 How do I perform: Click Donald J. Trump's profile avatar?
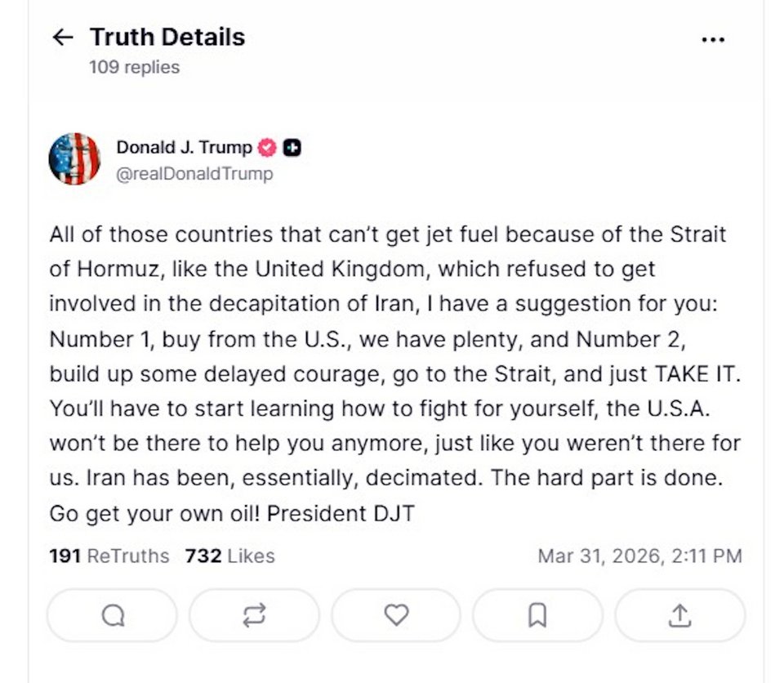74,158
